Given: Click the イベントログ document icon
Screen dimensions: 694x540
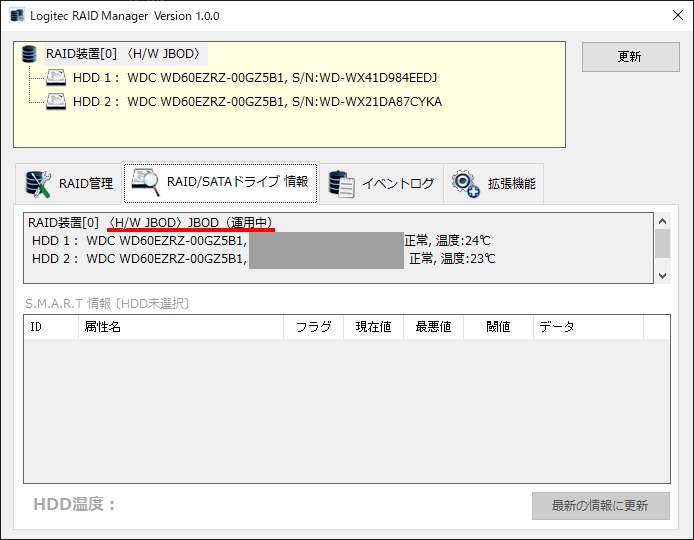Looking at the screenshot, I should (x=341, y=184).
